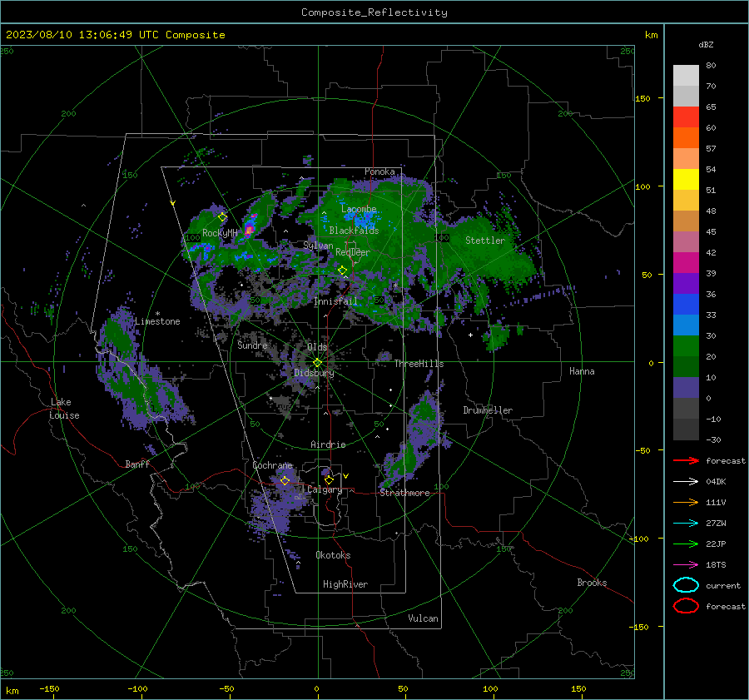Click the Brooks town label
The width and height of the screenshot is (749, 700).
(x=592, y=583)
